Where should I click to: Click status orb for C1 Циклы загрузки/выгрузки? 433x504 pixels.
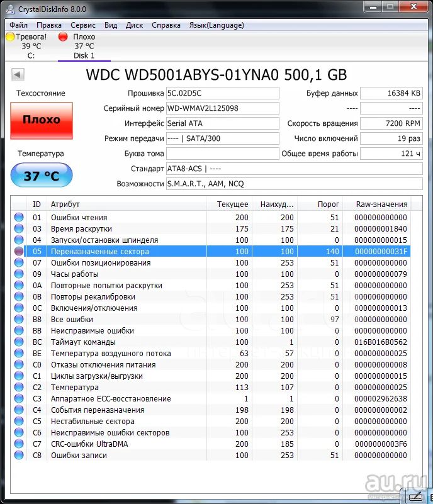click(x=19, y=376)
